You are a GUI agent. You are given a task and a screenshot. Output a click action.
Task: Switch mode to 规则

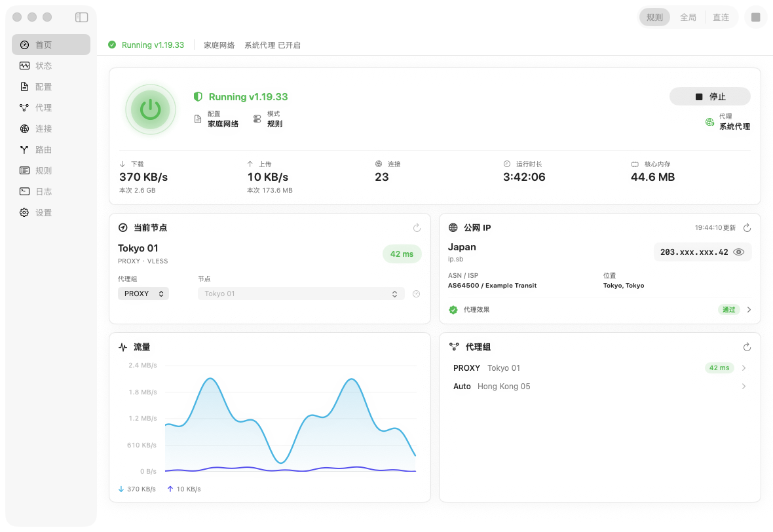pos(654,17)
